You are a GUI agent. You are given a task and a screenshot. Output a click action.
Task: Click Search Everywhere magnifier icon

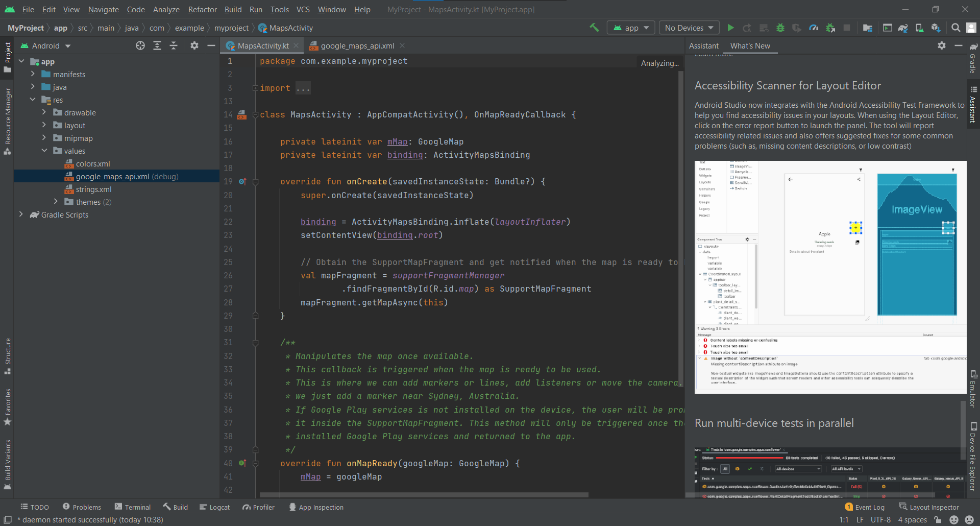click(955, 28)
